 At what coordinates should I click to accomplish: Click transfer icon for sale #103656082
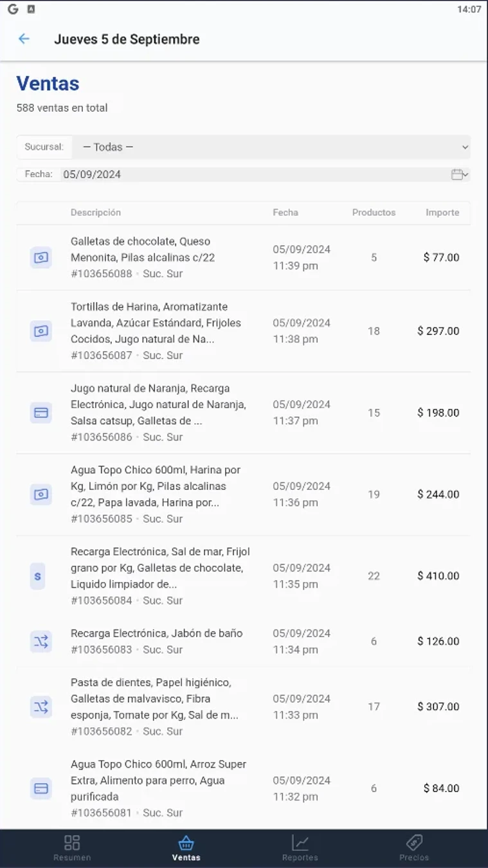[41, 707]
